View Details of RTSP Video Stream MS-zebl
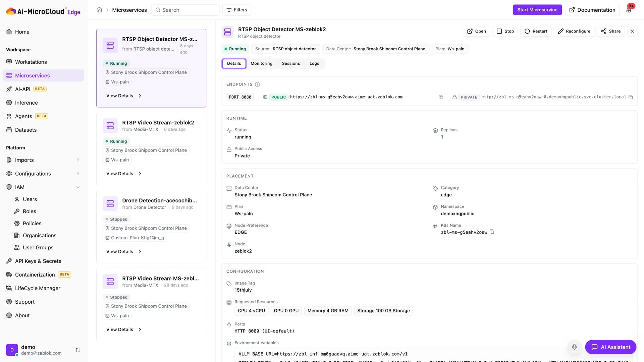Screen dimensions: 644x362 tap(124, 329)
